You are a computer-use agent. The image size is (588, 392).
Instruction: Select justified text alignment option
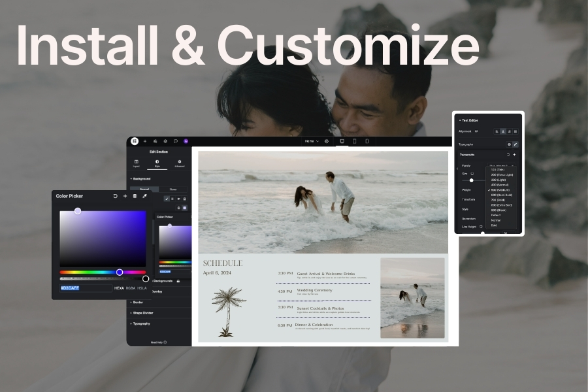[x=515, y=131]
